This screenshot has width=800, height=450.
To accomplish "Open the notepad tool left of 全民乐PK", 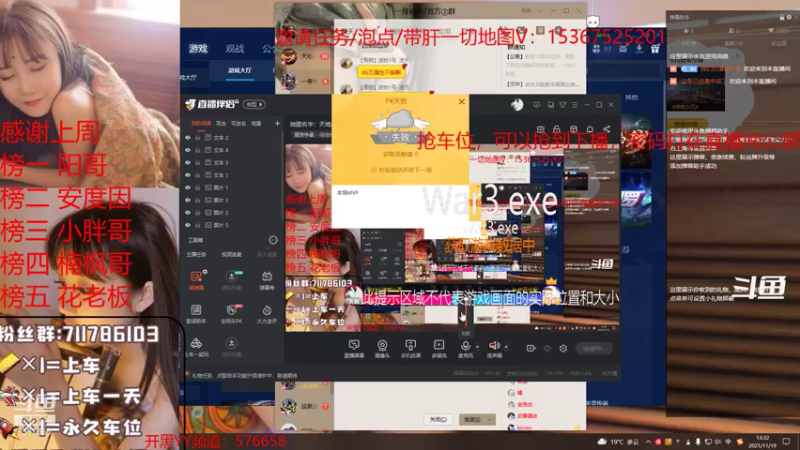I will pyautogui.click(x=196, y=314).
